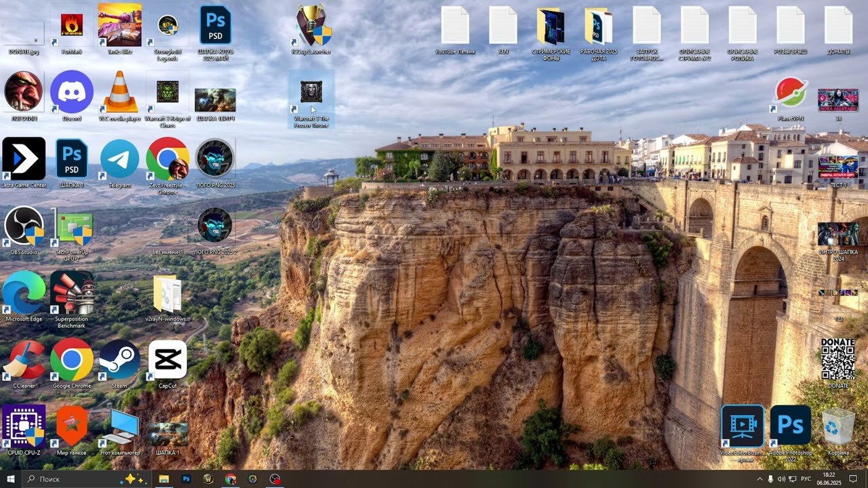Select the Этот компьютер icon

(x=119, y=430)
